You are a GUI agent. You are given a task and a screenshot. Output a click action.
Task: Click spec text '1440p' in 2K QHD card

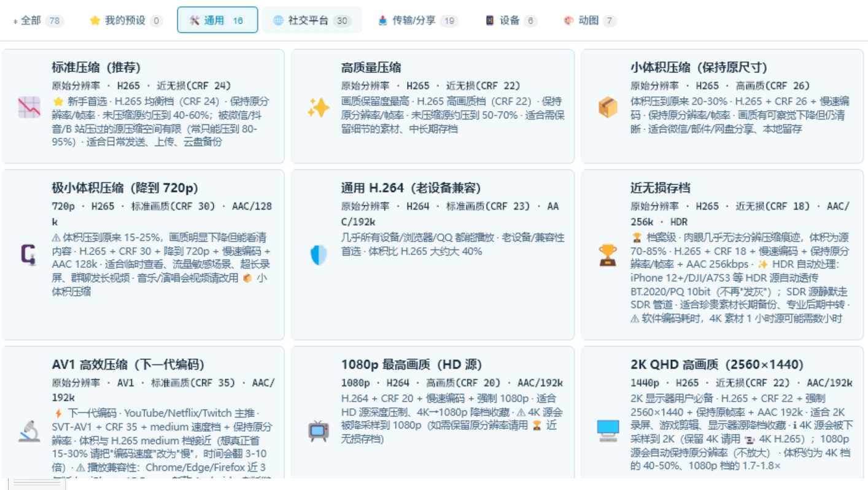643,383
